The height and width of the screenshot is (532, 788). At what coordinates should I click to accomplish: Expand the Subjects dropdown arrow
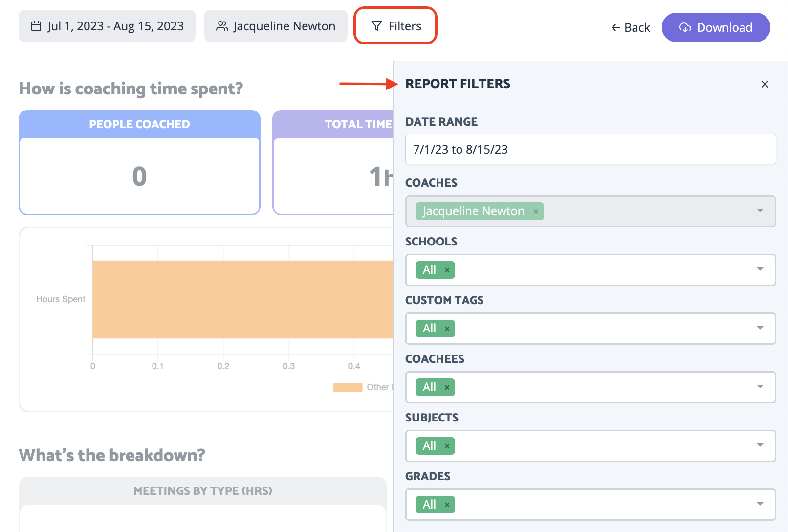pos(760,445)
